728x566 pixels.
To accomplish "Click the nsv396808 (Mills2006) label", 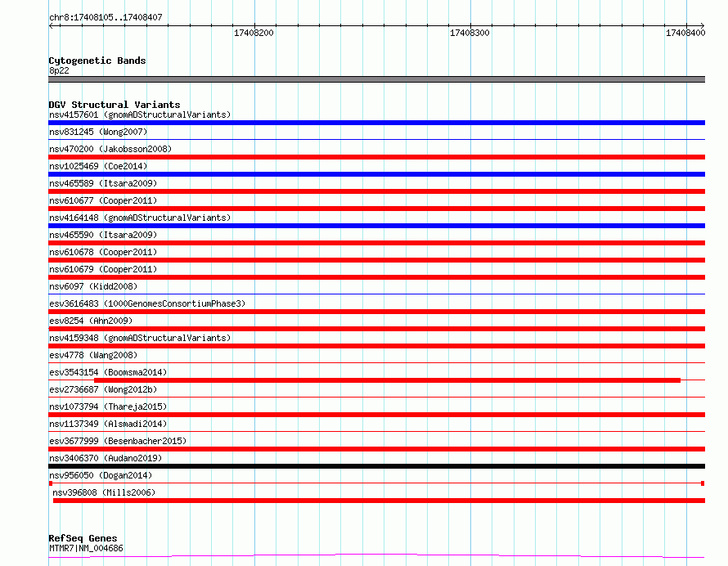I will (104, 492).
